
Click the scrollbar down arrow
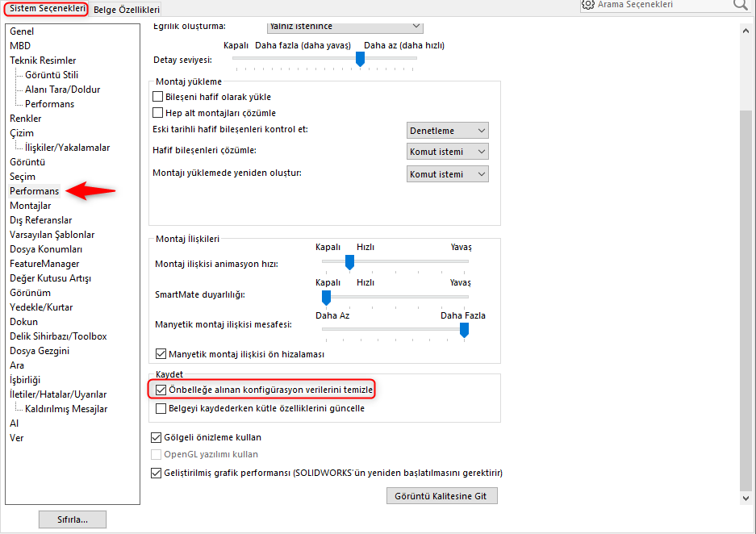point(746,499)
